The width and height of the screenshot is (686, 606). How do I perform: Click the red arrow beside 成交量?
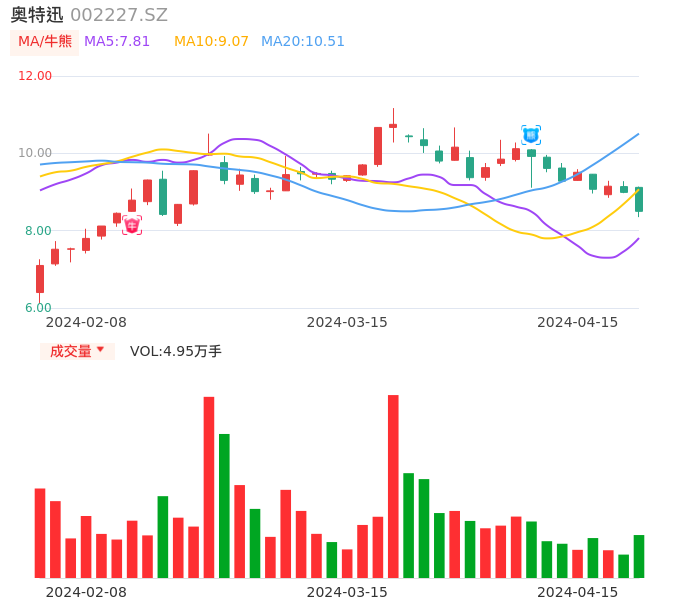100,350
